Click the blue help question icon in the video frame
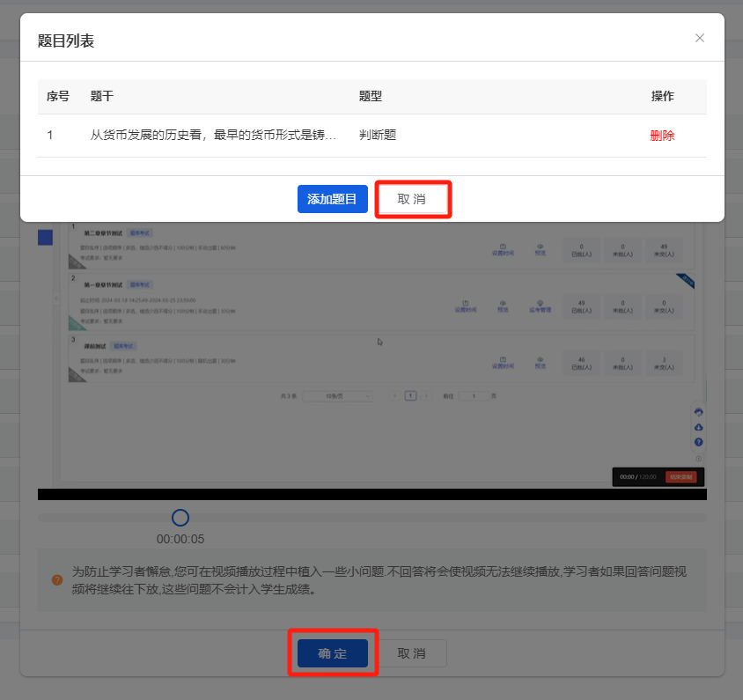This screenshot has height=700, width=743. point(698,442)
